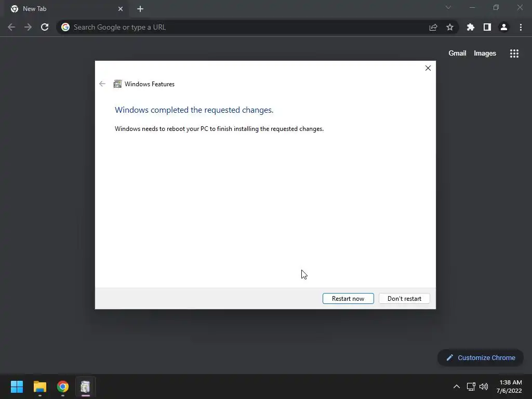This screenshot has width=532, height=399.
Task: Reload the page in Chrome
Action: coord(45,27)
